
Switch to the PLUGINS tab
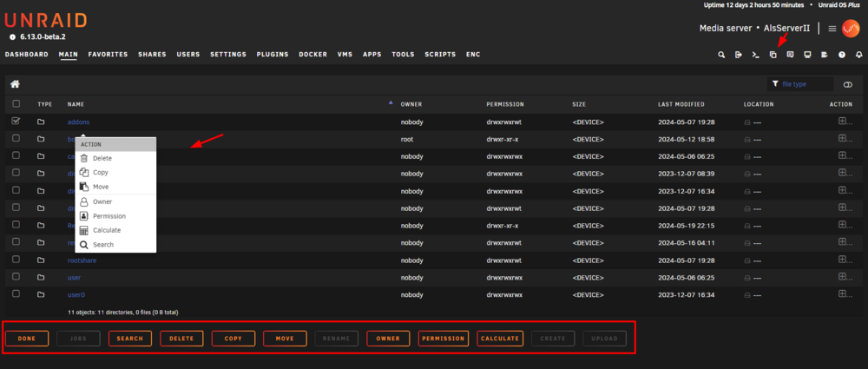pos(273,55)
